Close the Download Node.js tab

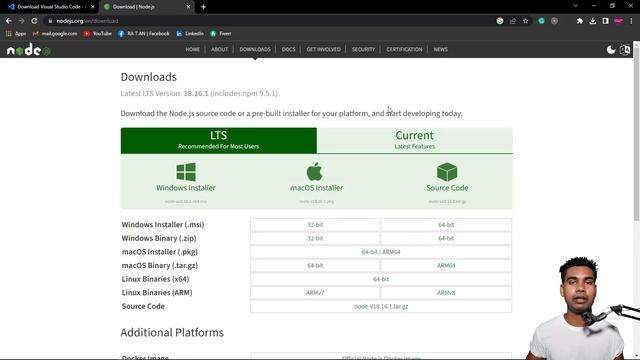coord(188,7)
